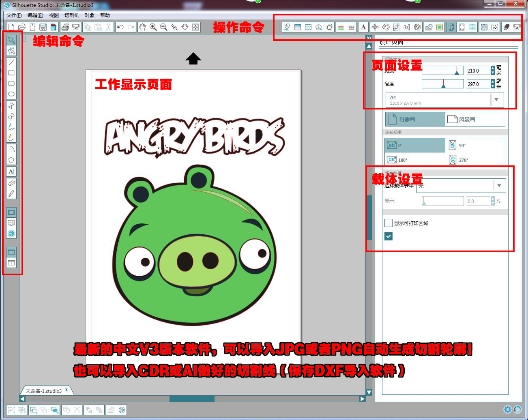Click the horizontal scrollbar thumb

point(192,399)
